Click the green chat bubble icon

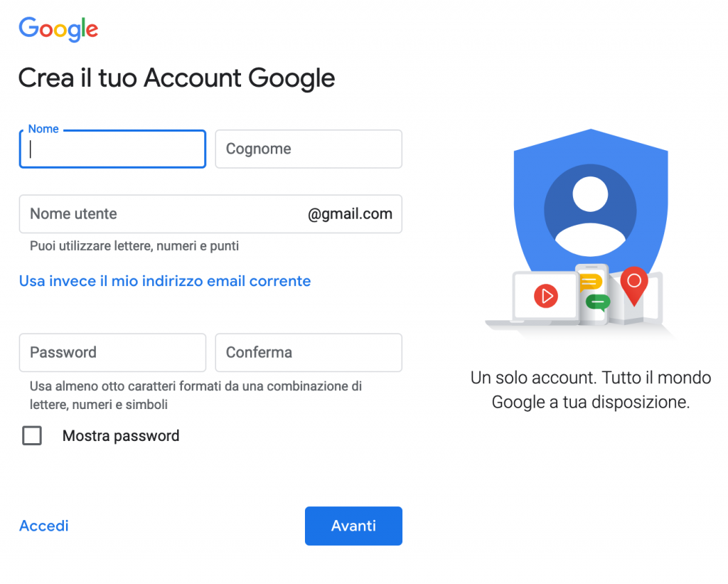[598, 302]
